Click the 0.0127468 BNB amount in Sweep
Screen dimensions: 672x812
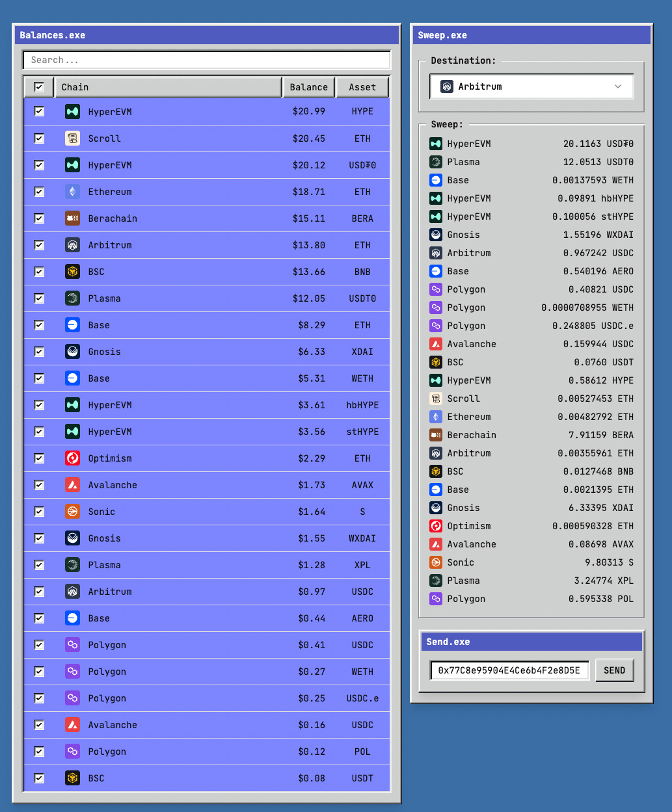tap(598, 471)
